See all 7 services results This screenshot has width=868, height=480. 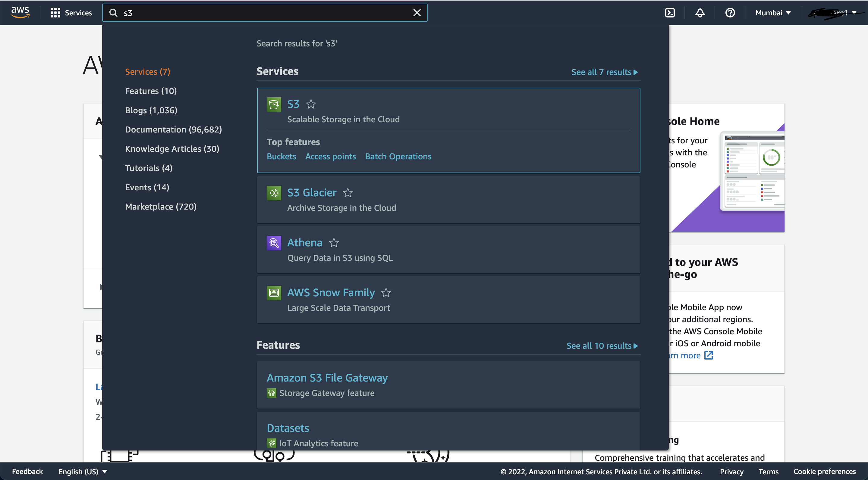coord(605,72)
